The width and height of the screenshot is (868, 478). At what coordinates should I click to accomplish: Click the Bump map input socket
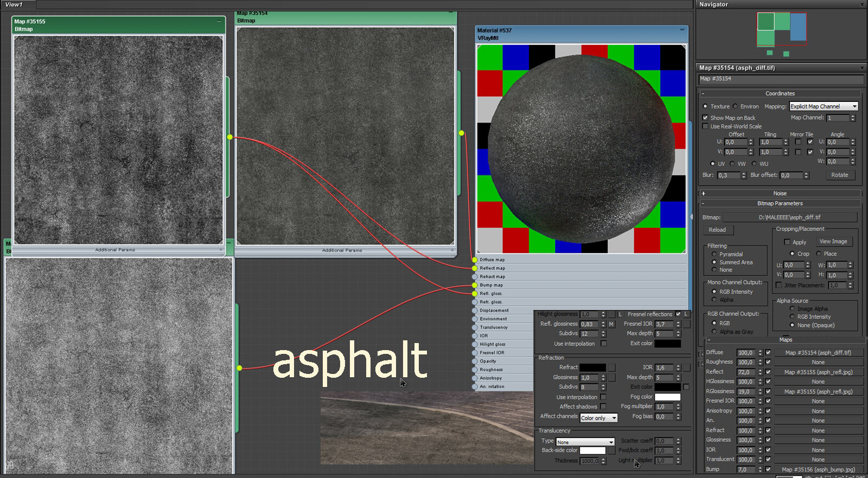475,285
